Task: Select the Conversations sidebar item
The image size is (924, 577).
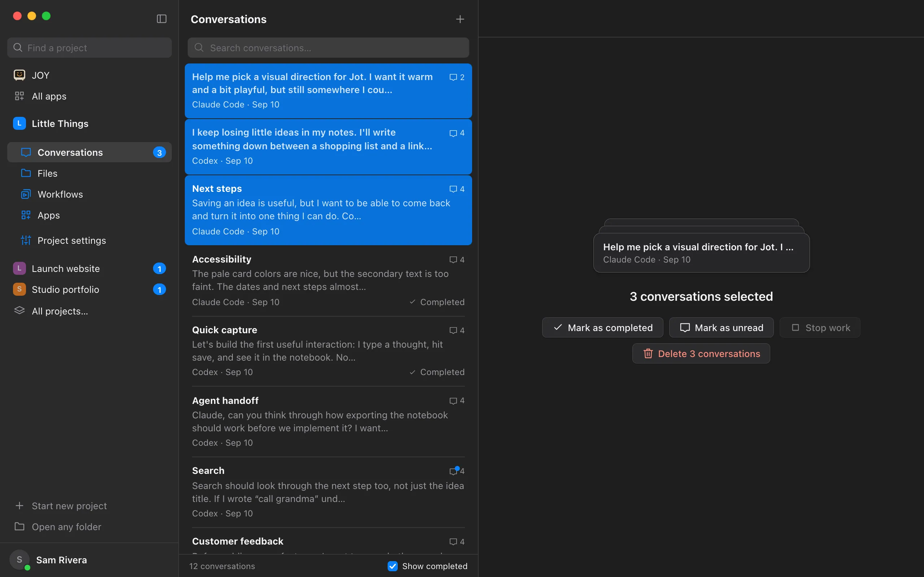Action: [90, 152]
